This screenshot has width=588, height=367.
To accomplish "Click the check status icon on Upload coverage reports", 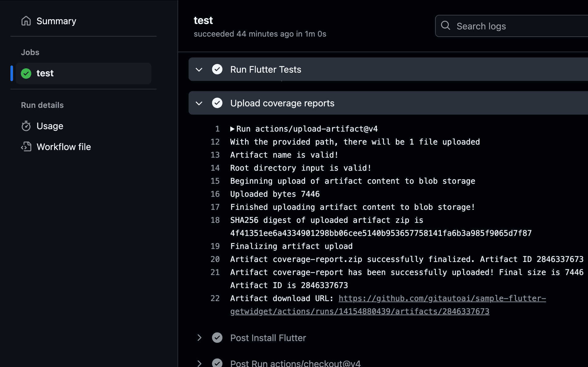I will 217,103.
